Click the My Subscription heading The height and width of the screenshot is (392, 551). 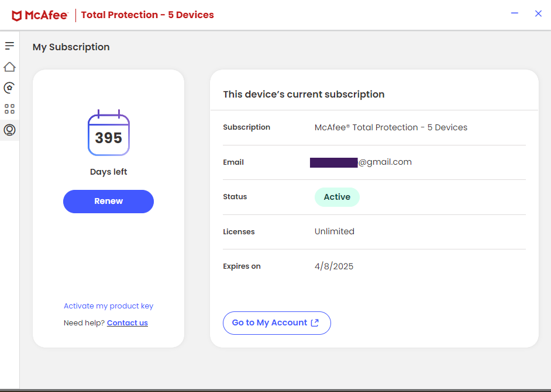(71, 47)
